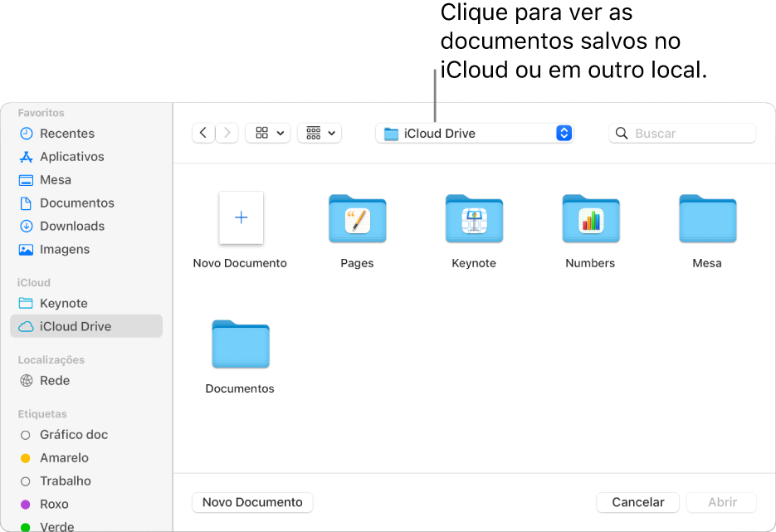Go forward with the right chevron button
The height and width of the screenshot is (532, 776).
[227, 133]
